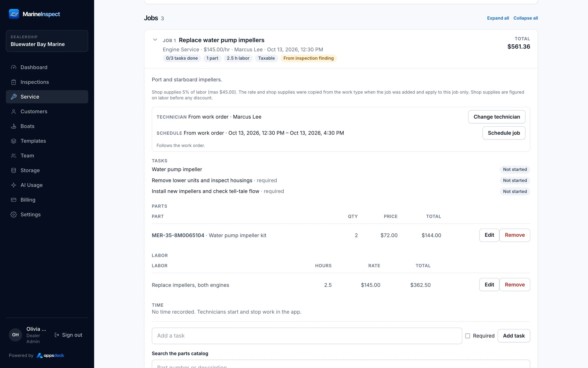588x368 pixels.
Task: Go to the Inspections section
Action: [47, 82]
